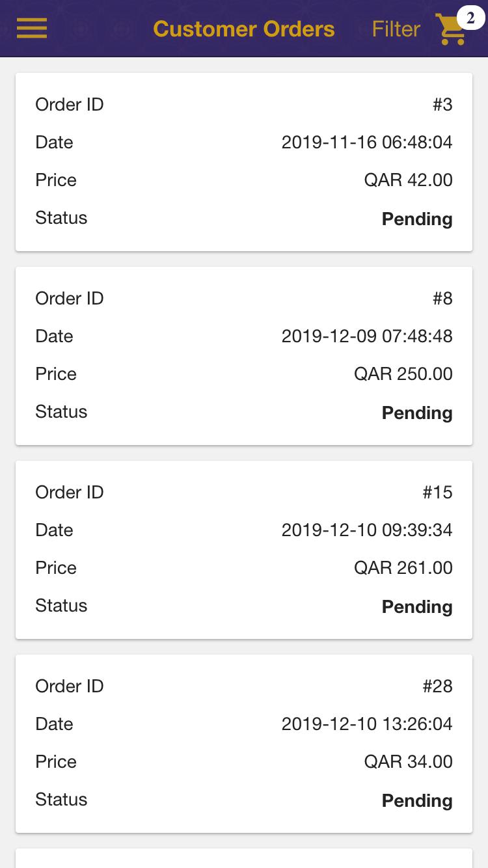488x868 pixels.
Task: Click price QAR 261.00
Action: (x=403, y=568)
